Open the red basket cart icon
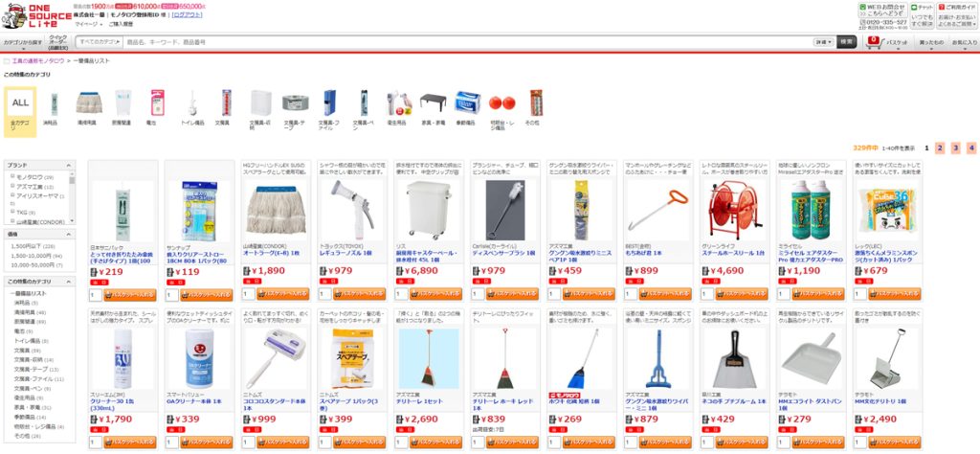This screenshot has width=980, height=454. 874,41
